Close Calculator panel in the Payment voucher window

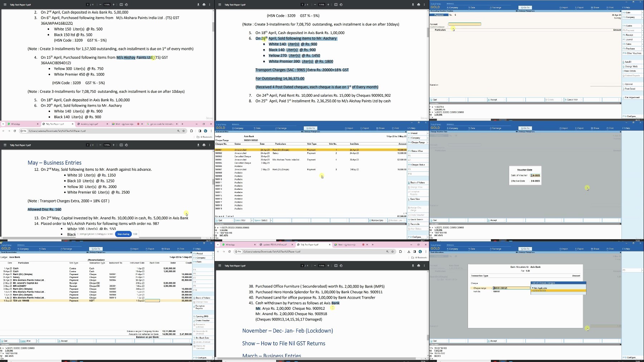[620, 103]
